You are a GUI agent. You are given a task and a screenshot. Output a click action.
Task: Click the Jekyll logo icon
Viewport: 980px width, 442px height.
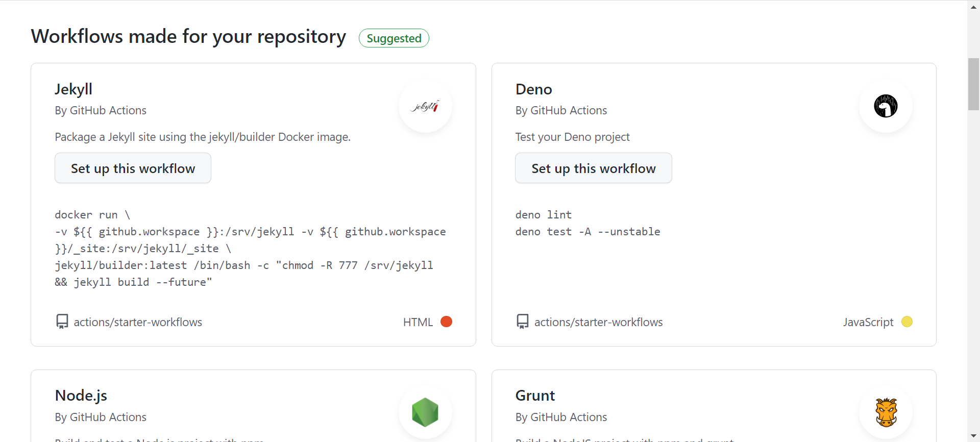(x=425, y=106)
